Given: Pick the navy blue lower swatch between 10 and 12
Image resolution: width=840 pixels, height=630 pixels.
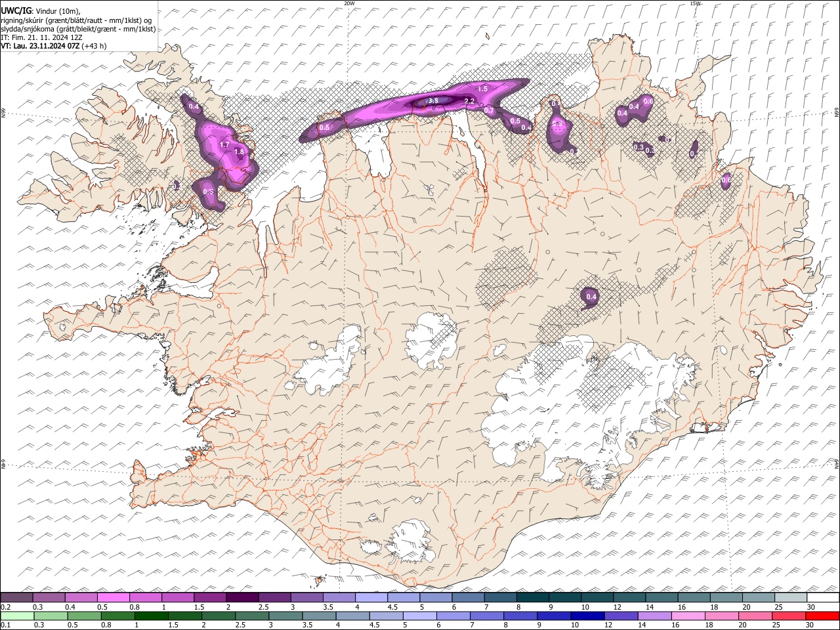Looking at the screenshot, I should 587,616.
